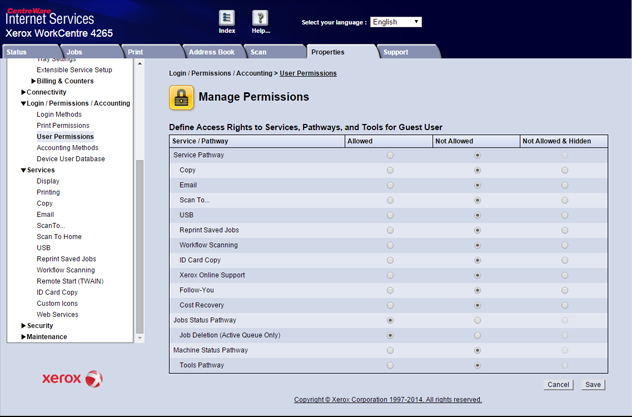632x417 pixels.
Task: Select Not Allowed for Jobs Status Pathway
Action: 477,320
